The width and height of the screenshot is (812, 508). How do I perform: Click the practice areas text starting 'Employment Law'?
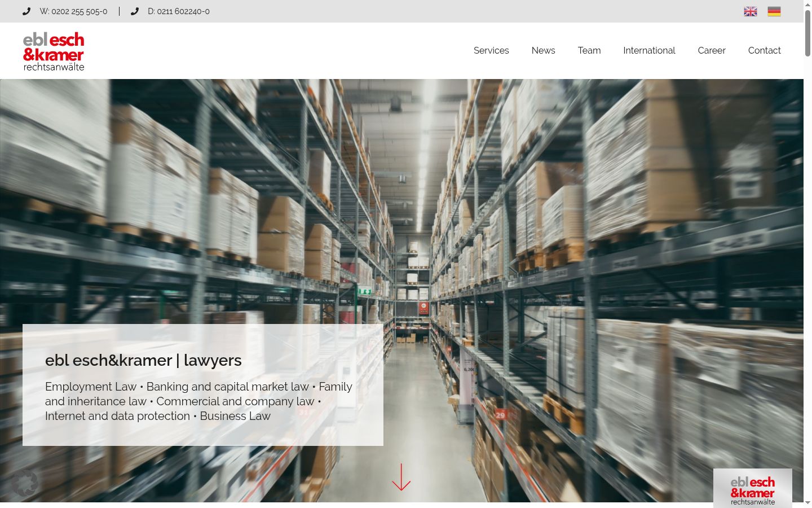198,401
